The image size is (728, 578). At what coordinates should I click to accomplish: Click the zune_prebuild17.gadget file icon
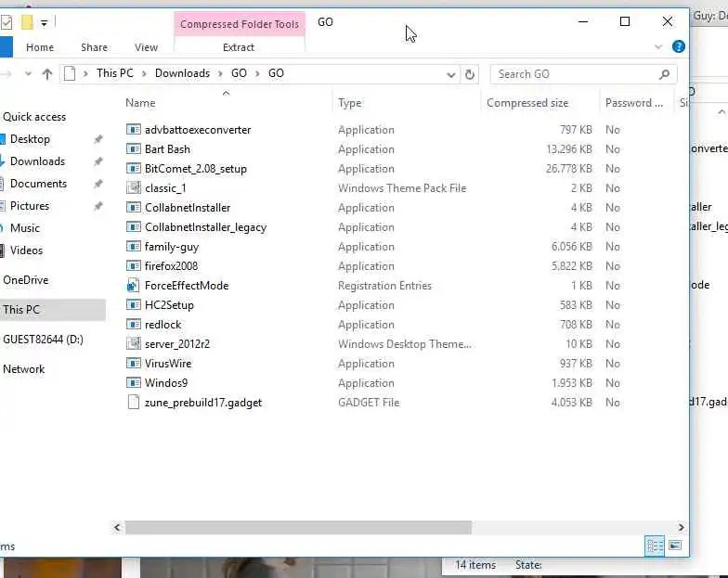coord(134,403)
